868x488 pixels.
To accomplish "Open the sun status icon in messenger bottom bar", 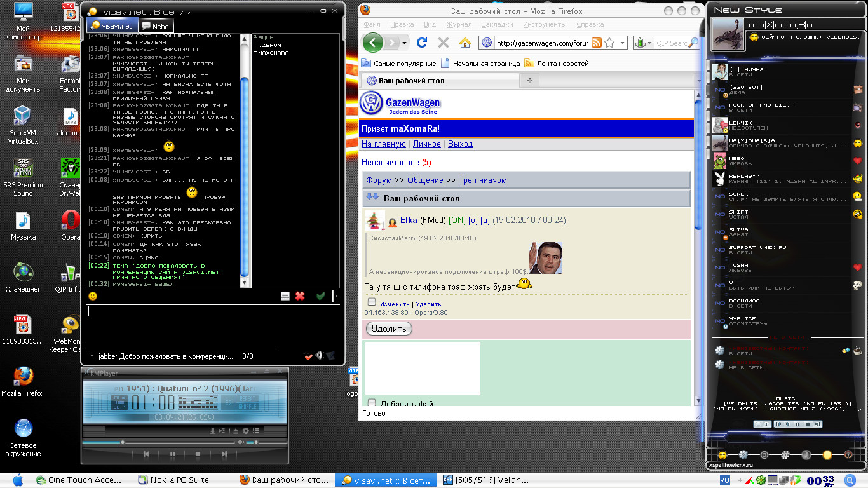I will click(827, 455).
